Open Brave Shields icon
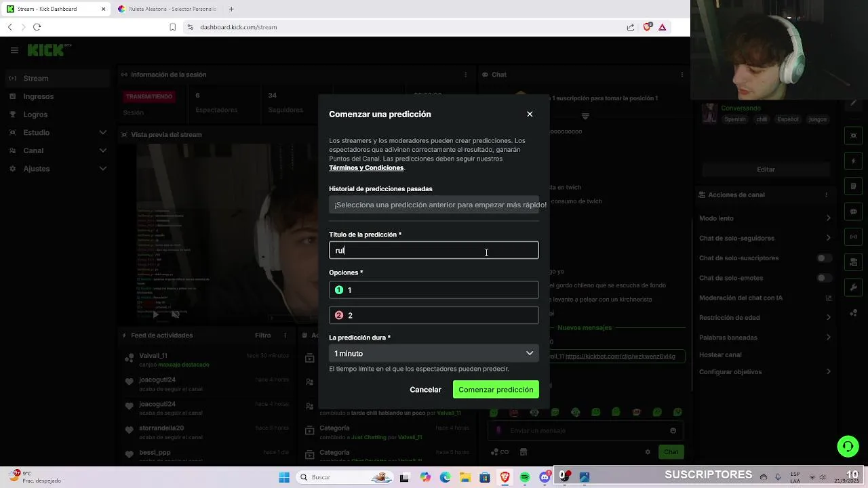868x488 pixels. click(x=648, y=27)
